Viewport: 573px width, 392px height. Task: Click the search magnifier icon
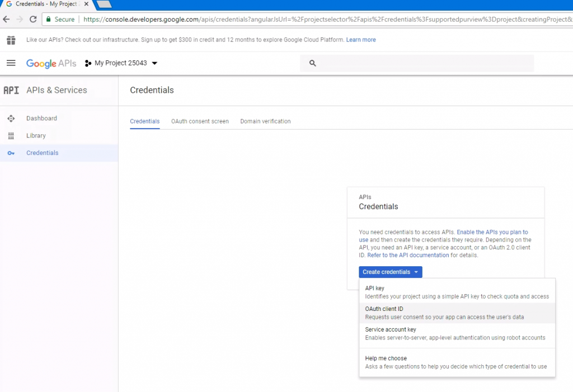[312, 63]
